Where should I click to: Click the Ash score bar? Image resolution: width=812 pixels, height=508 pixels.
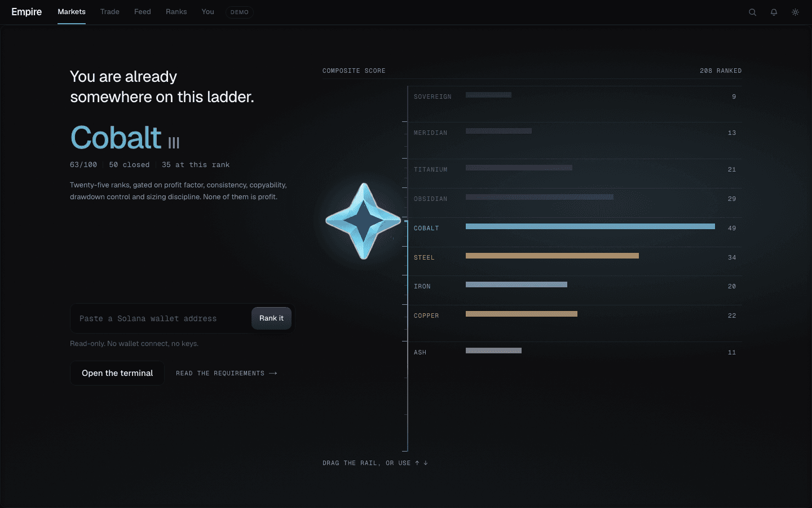pos(493,351)
